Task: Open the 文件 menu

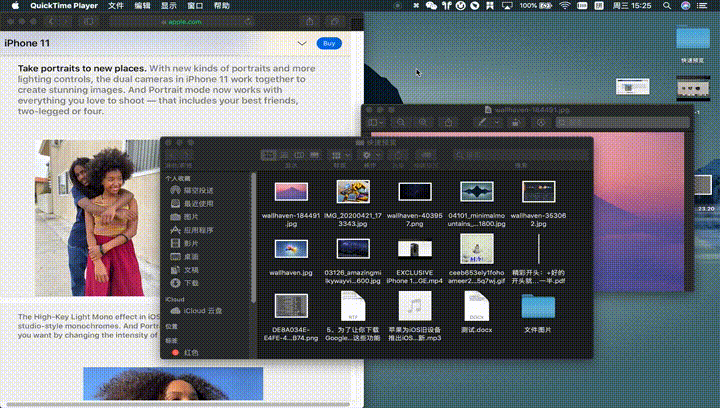Action: click(116, 6)
